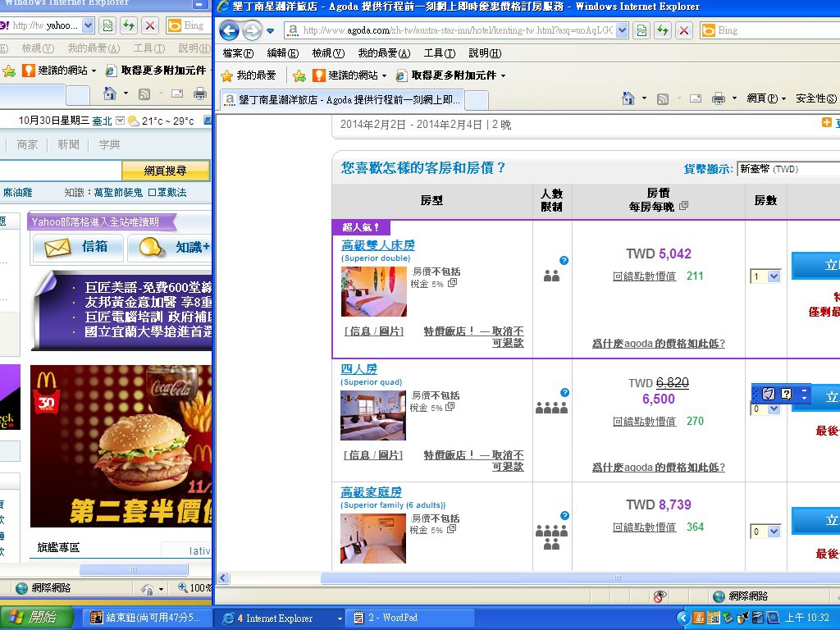This screenshot has width=840, height=630.
Task: Open the 我的最愛 favorites star button
Action: [249, 75]
